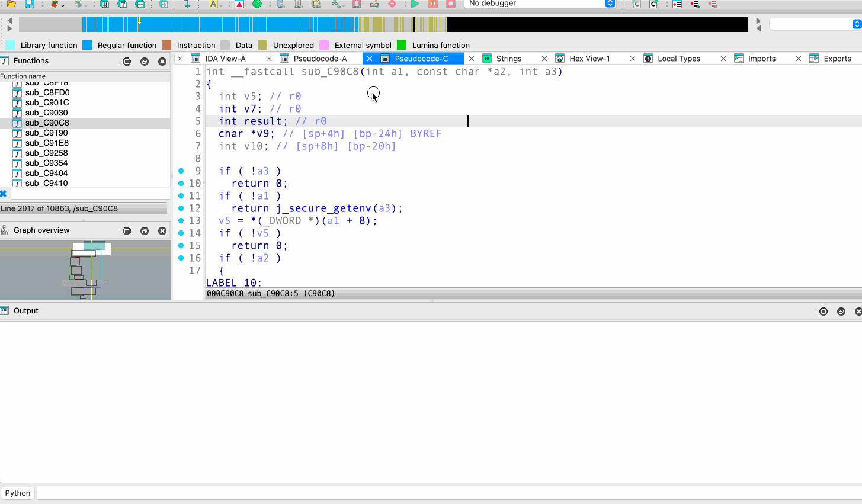Click the pencil edit toolbar icon
This screenshot has height=504, width=862.
coord(374,4)
